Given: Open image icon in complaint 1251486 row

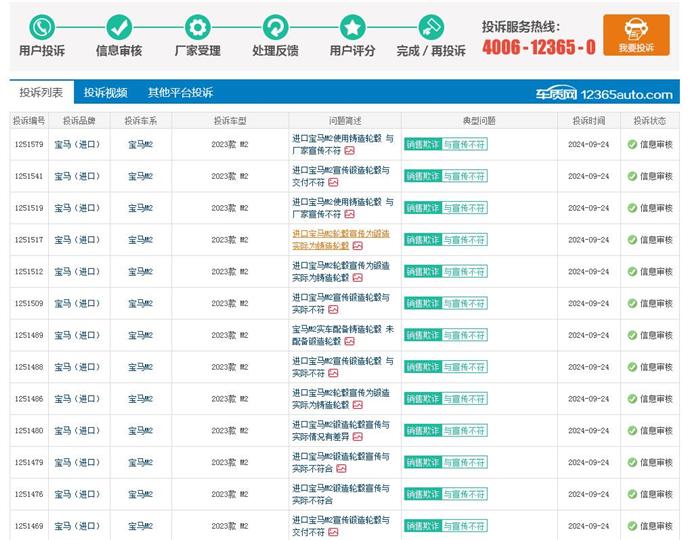Looking at the screenshot, I should click(358, 405).
